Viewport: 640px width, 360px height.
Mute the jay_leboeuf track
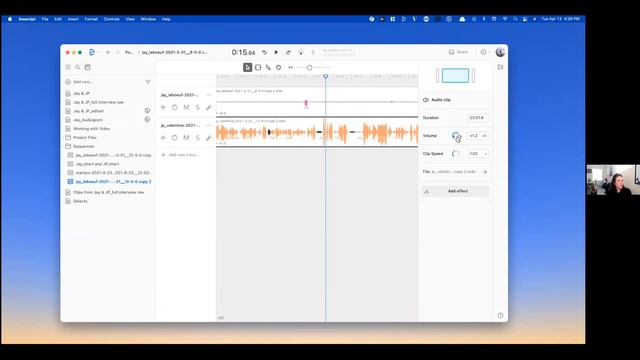[x=186, y=107]
